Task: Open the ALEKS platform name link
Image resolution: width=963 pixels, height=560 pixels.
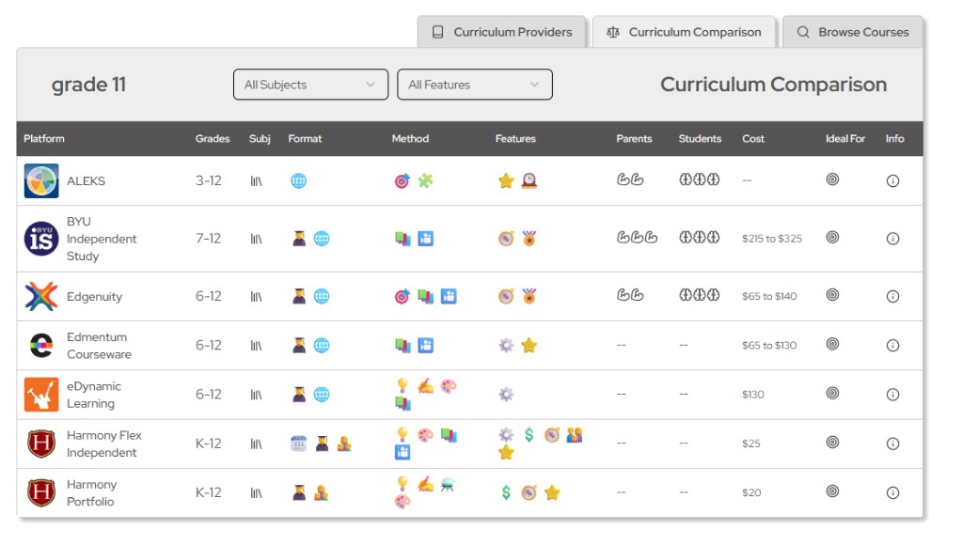Action: pyautogui.click(x=86, y=181)
